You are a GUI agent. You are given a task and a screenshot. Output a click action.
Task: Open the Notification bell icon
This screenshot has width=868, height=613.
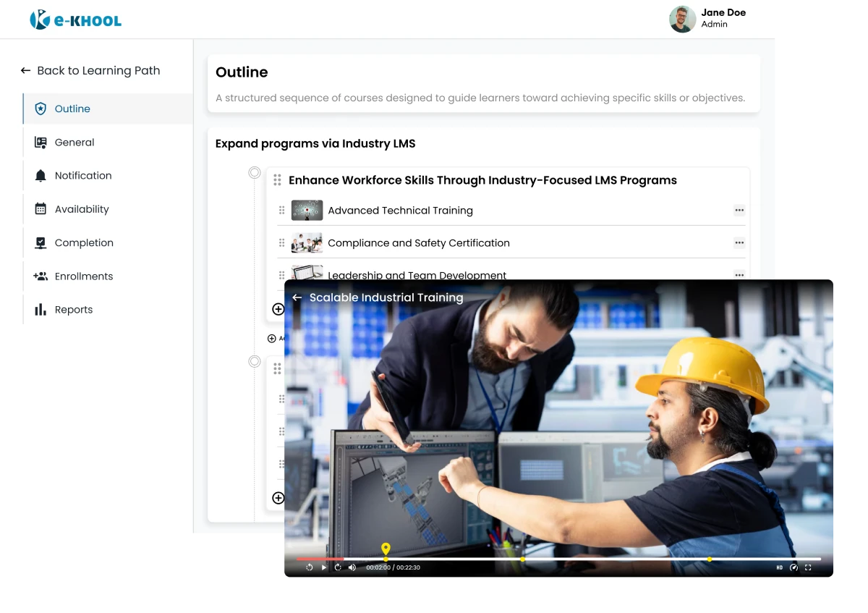coord(40,176)
